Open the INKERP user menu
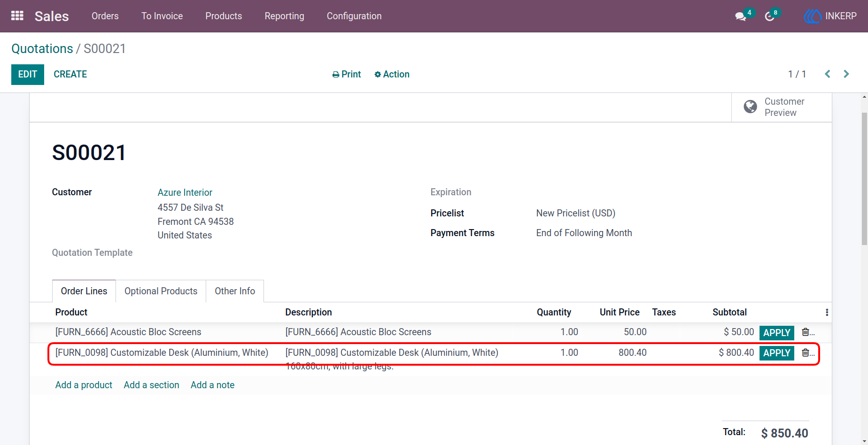This screenshot has height=445, width=868. (x=830, y=16)
